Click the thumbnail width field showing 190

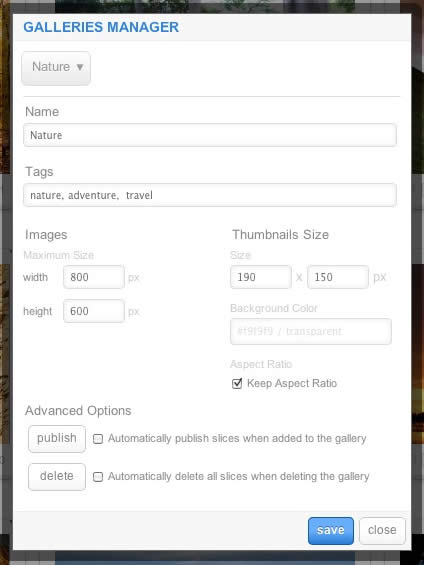tap(260, 277)
